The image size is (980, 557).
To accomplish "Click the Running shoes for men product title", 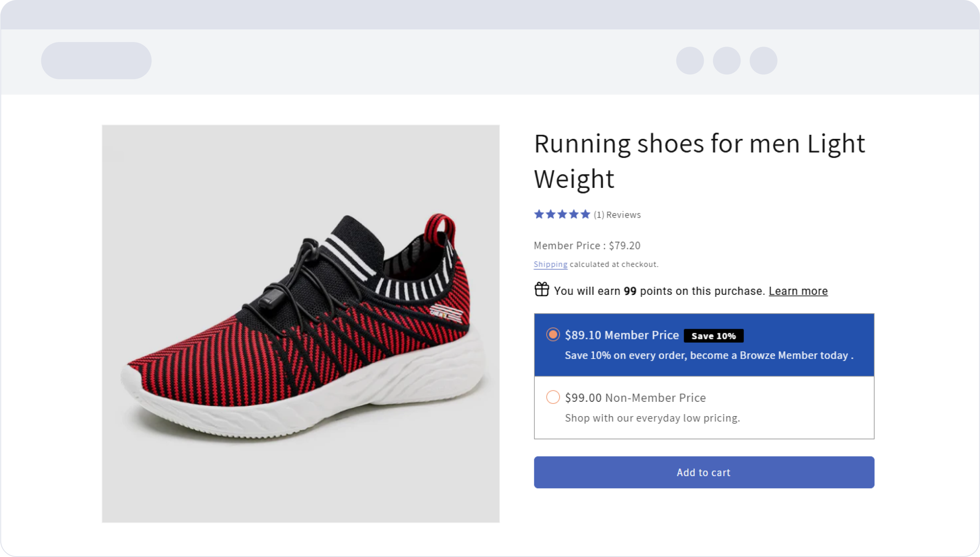I will (x=699, y=161).
